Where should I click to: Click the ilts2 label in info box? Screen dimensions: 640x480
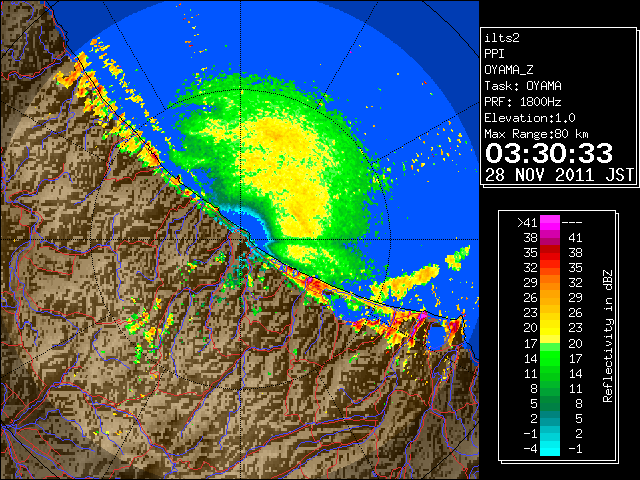pos(502,38)
